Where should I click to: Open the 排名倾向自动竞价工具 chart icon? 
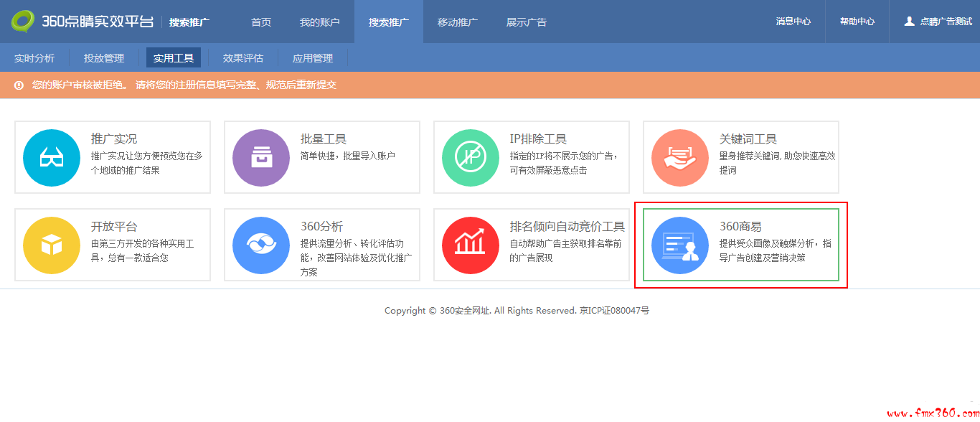(x=471, y=245)
